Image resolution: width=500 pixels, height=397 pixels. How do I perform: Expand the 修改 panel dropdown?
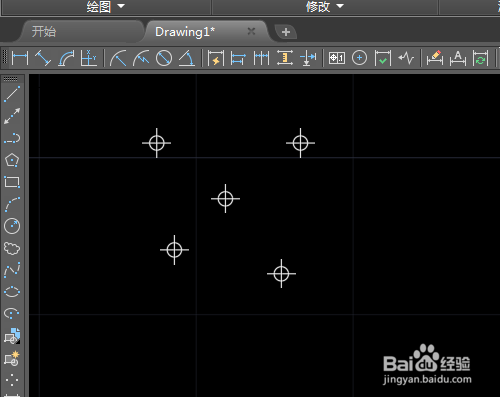(x=340, y=6)
